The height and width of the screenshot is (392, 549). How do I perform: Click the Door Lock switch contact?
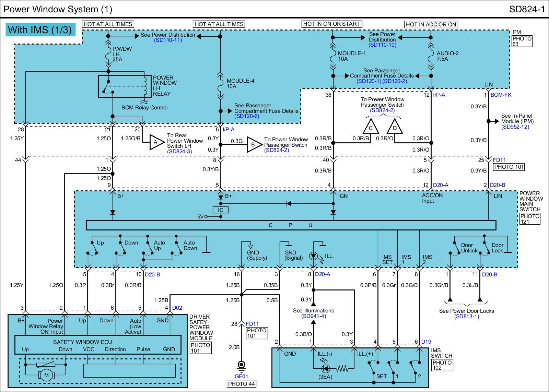(x=486, y=248)
